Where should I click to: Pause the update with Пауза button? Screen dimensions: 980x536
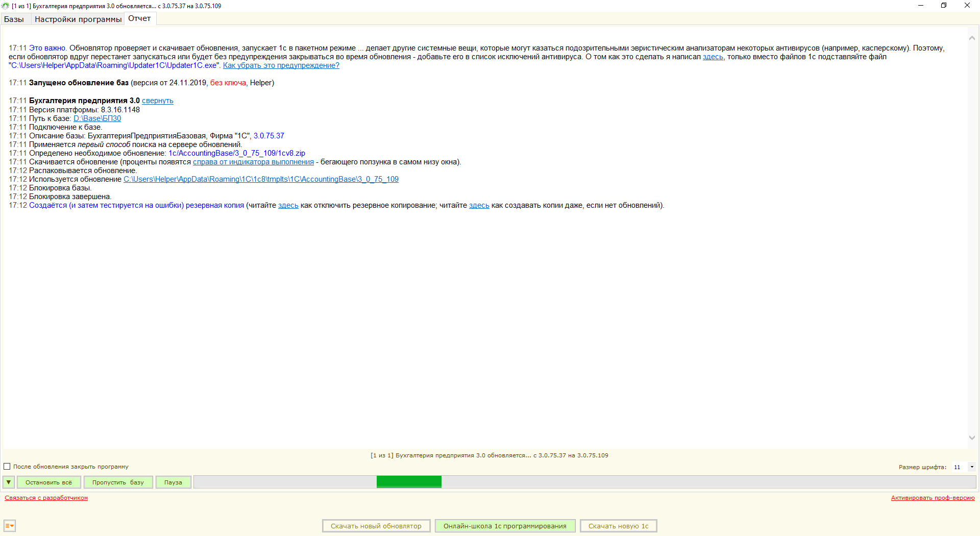173,482
